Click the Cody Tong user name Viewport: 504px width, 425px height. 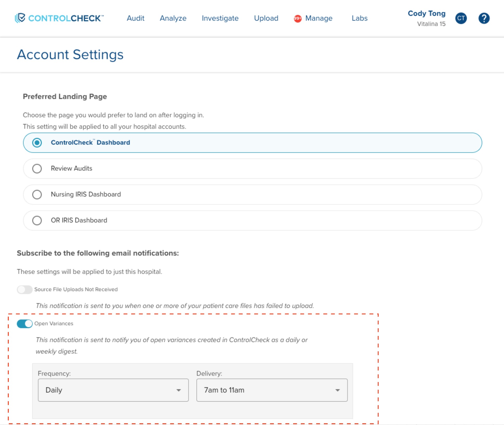pyautogui.click(x=426, y=14)
